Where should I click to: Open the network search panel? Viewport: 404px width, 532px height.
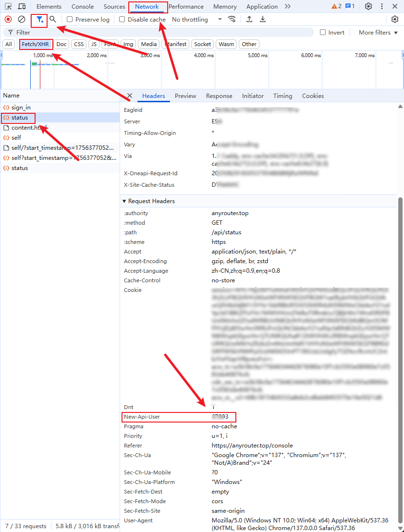pos(53,19)
